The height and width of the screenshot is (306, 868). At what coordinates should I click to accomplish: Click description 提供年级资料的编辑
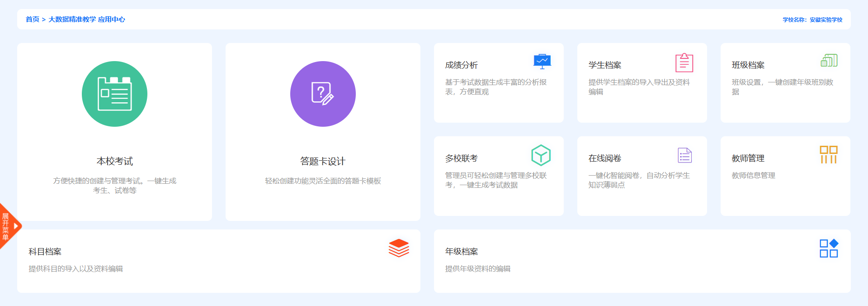(x=478, y=269)
